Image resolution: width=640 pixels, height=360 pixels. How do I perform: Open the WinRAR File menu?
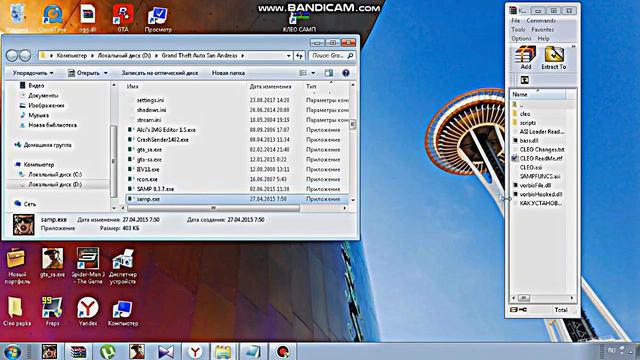(x=516, y=20)
